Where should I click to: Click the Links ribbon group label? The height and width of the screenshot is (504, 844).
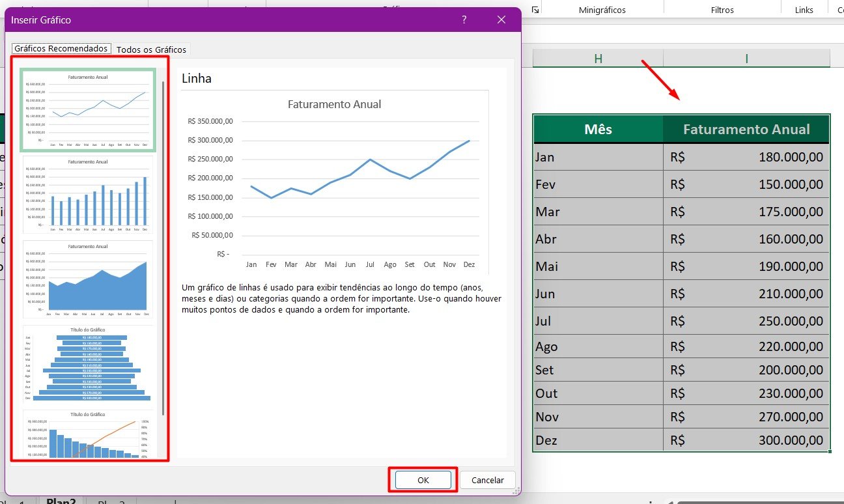804,10
